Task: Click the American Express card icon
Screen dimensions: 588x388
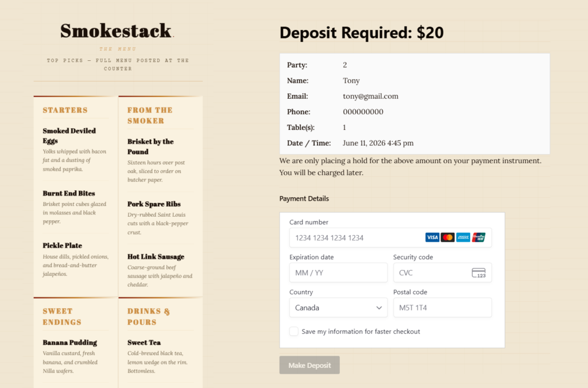Action: [463, 237]
